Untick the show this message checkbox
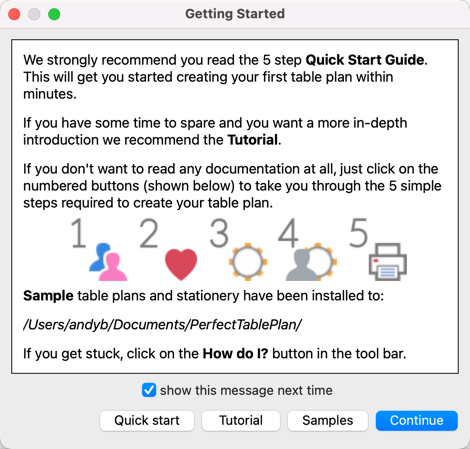The height and width of the screenshot is (449, 470). [149, 390]
